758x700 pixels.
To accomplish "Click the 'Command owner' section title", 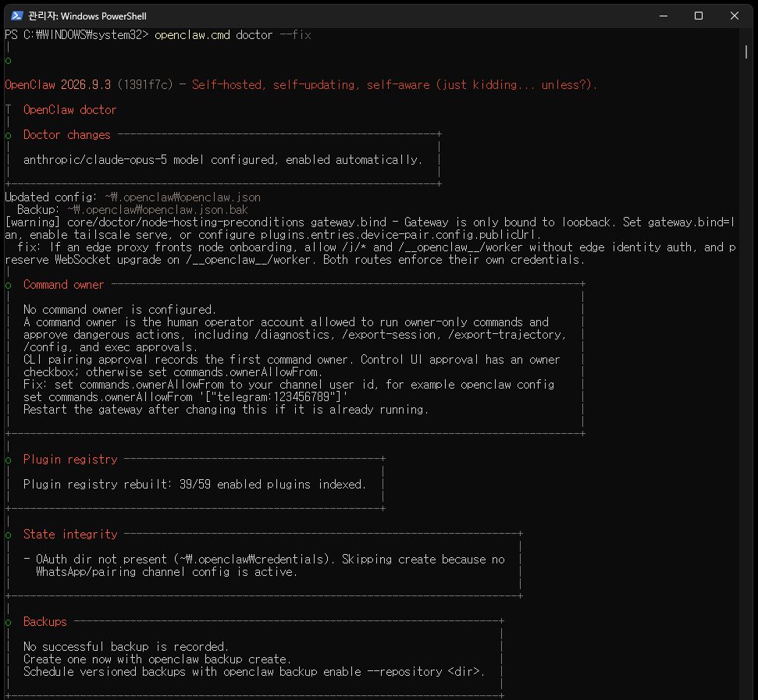I will point(63,285).
